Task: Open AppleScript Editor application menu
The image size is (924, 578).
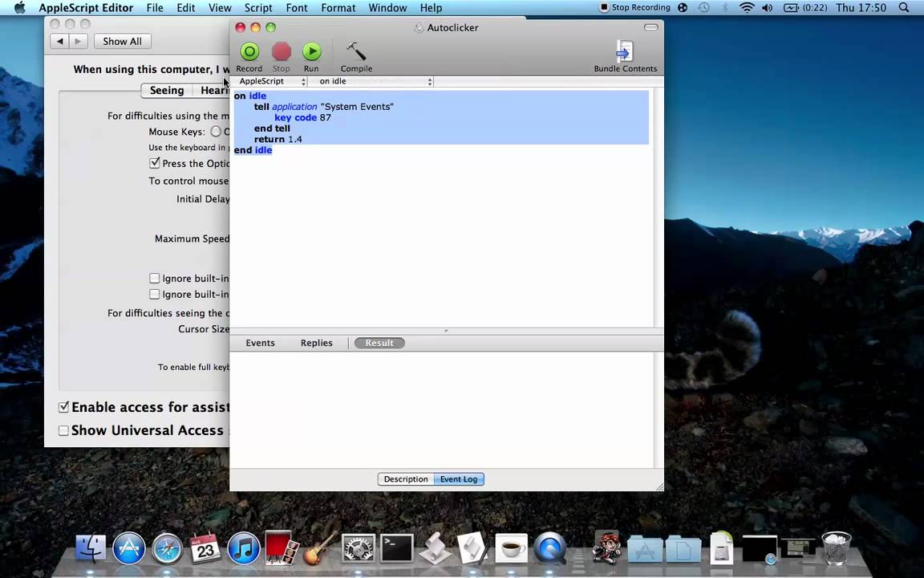Action: click(86, 8)
